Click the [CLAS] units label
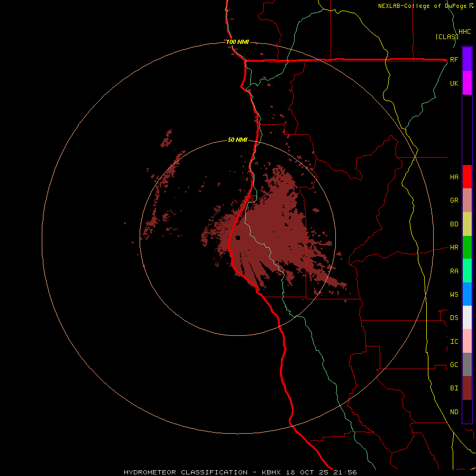This screenshot has height=476, width=476. coord(446,36)
